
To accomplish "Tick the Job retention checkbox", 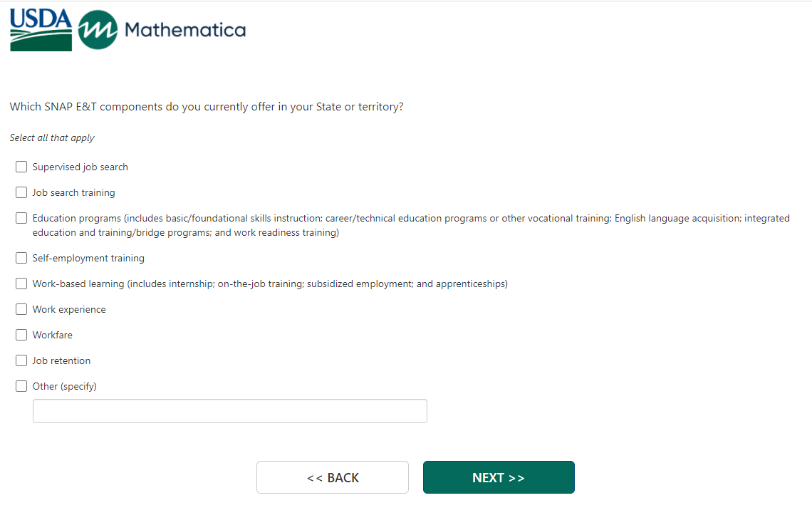I will point(21,361).
